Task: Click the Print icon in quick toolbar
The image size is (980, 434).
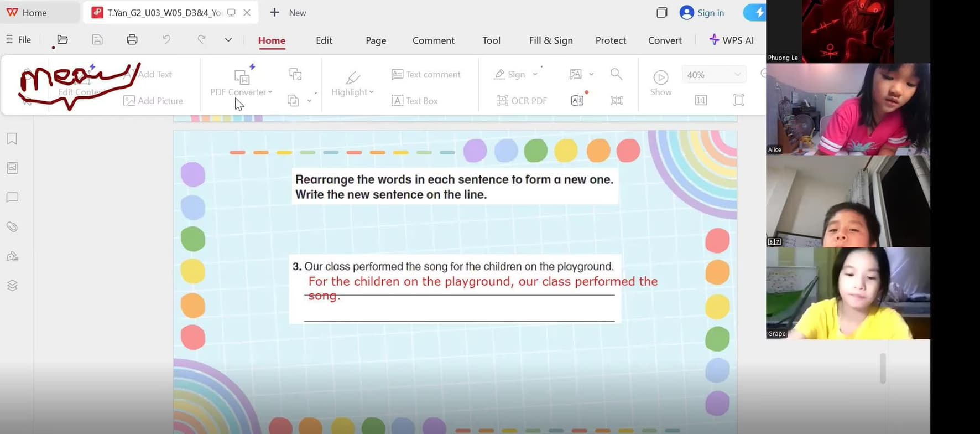Action: pos(132,40)
